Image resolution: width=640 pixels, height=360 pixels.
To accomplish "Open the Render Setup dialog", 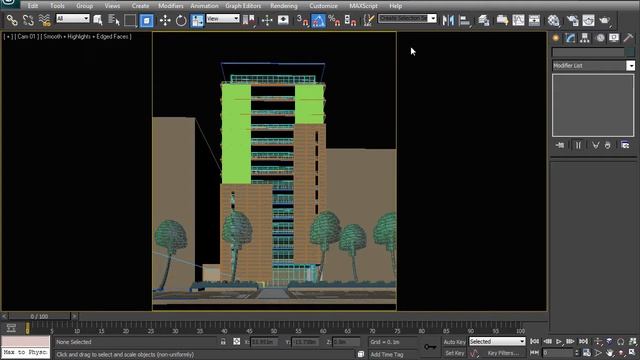I will click(x=572, y=20).
